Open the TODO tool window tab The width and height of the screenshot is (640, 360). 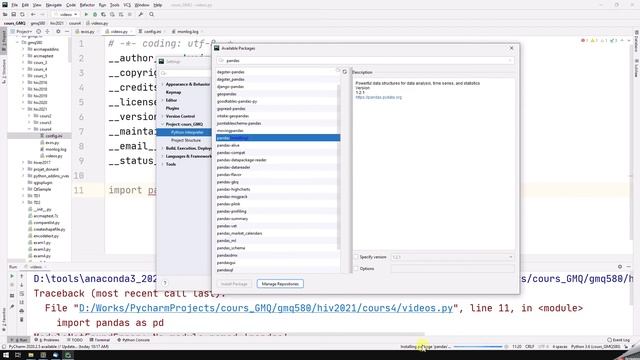[x=75, y=340]
